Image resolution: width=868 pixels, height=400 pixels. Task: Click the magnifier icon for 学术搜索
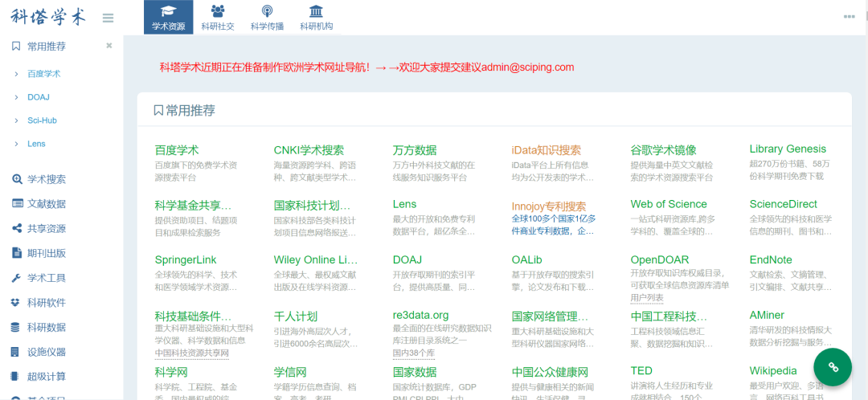pos(17,179)
